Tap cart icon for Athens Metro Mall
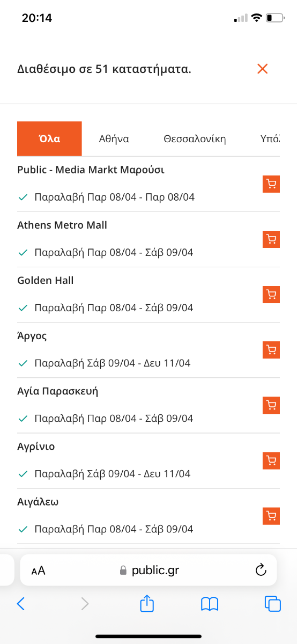The image size is (297, 644). [271, 239]
